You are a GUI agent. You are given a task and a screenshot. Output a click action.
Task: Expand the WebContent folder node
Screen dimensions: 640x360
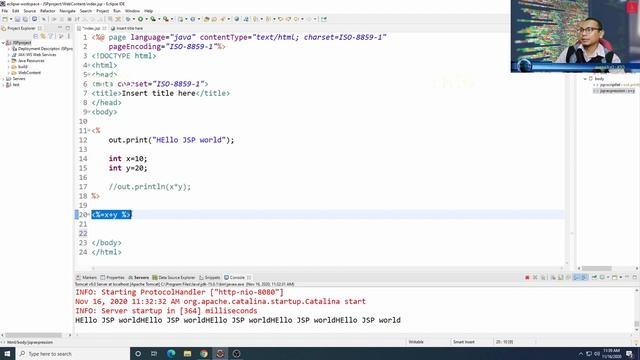(9, 73)
